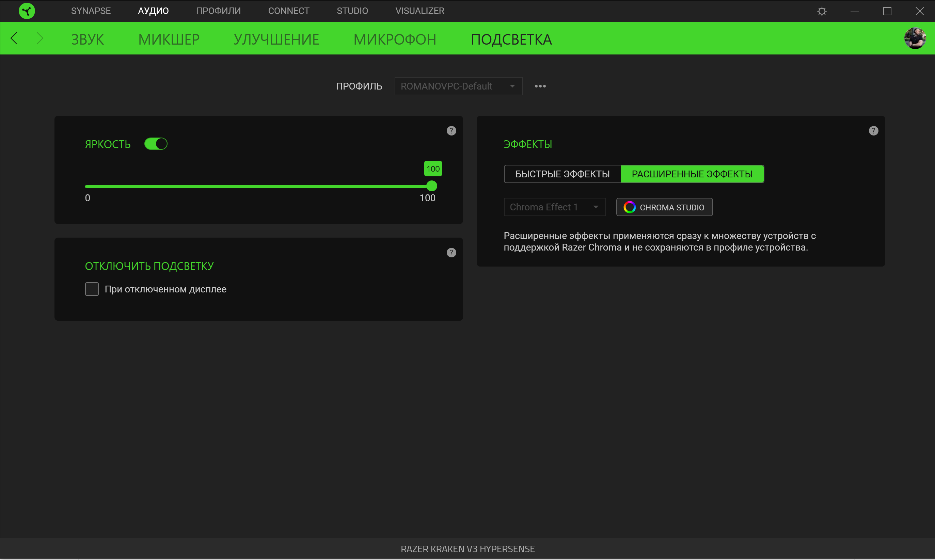The height and width of the screenshot is (560, 935).
Task: Open settings via the gear icon
Action: 821,11
